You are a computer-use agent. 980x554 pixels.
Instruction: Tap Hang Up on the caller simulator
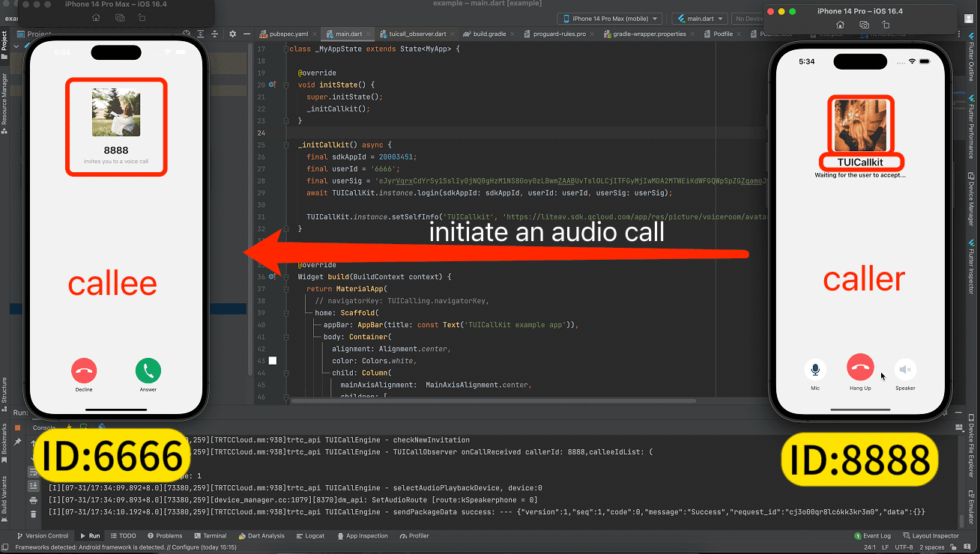[x=860, y=367]
